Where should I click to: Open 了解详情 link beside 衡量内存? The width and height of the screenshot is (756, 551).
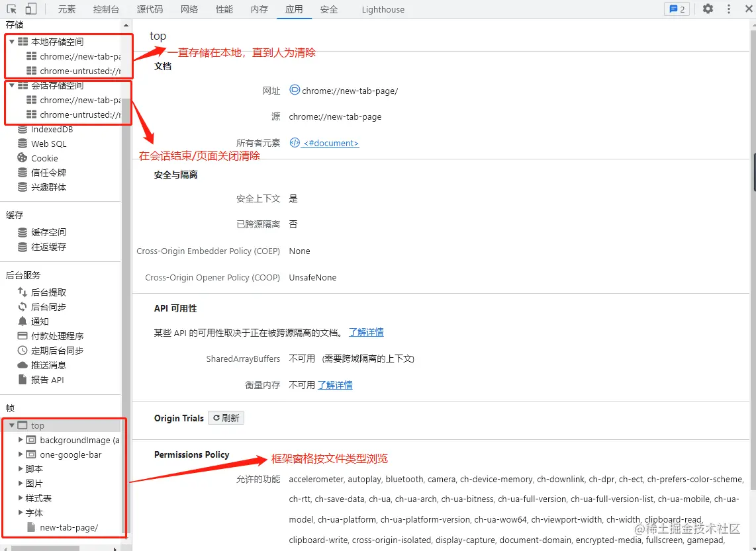tap(335, 385)
